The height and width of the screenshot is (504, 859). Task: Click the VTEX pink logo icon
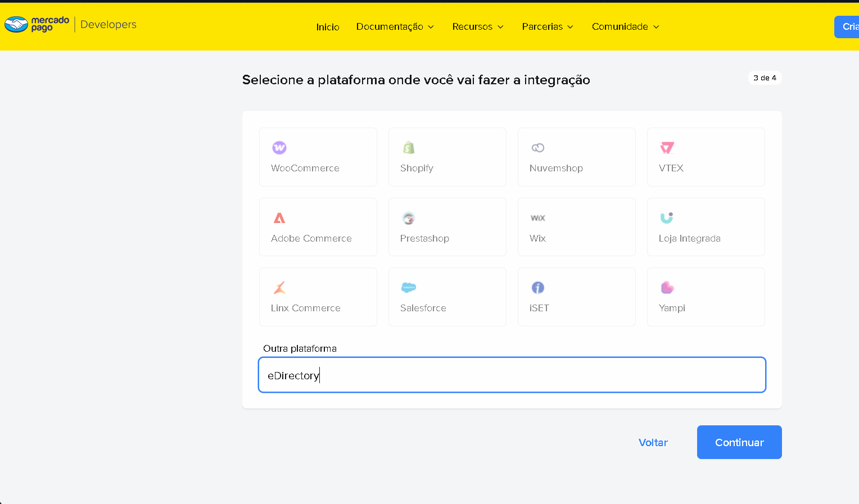click(x=667, y=148)
